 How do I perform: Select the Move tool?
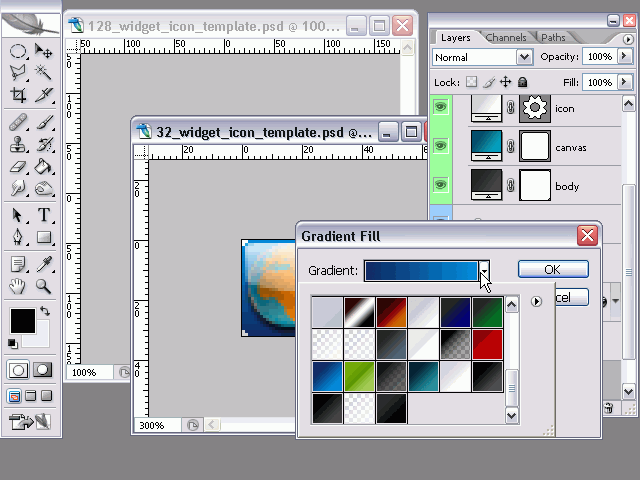point(43,51)
